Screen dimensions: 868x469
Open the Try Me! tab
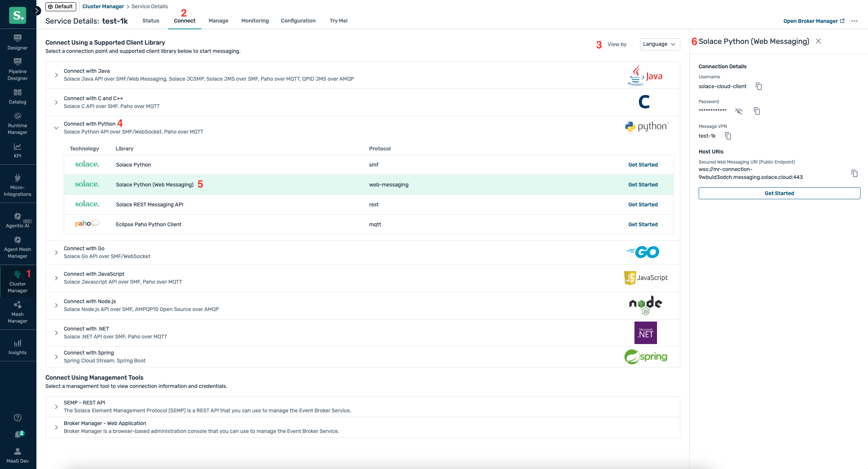(x=339, y=21)
